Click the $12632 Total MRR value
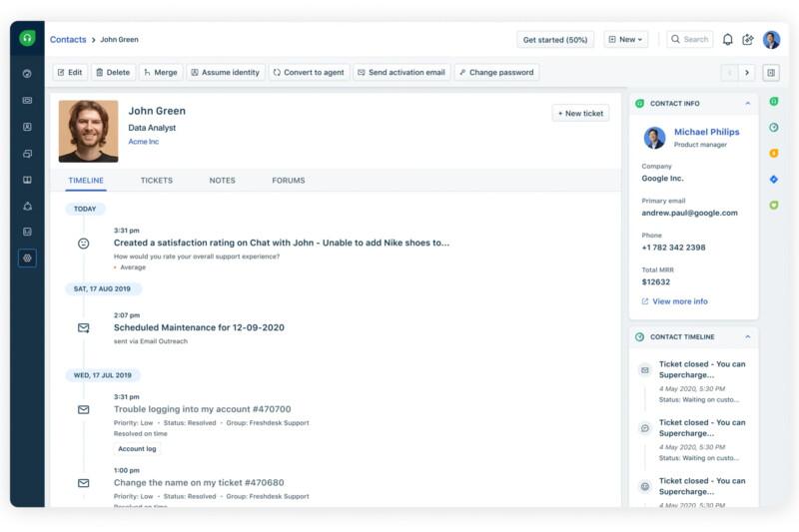Screen dimensions: 799x532 [656, 282]
